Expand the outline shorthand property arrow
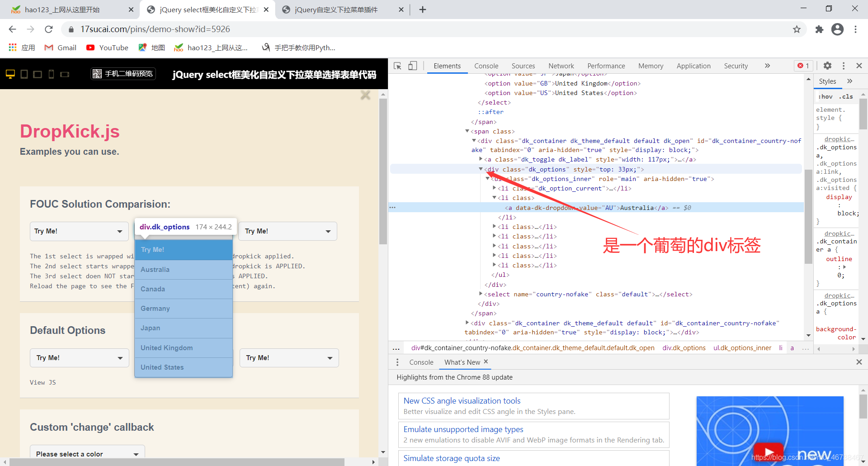The width and height of the screenshot is (868, 466). [844, 267]
